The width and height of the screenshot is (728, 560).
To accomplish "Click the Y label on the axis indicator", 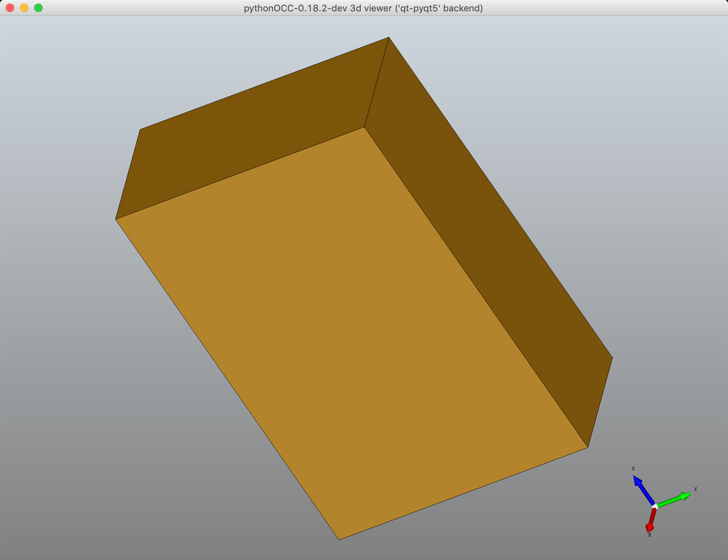I will 696,490.
